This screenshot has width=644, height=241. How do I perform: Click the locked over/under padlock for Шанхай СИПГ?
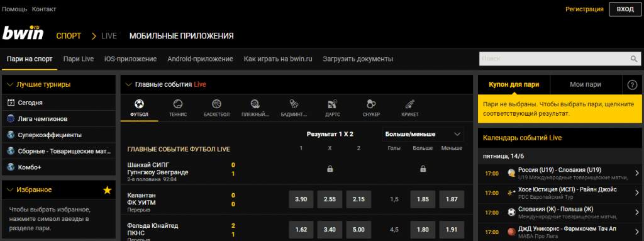[x=423, y=169]
